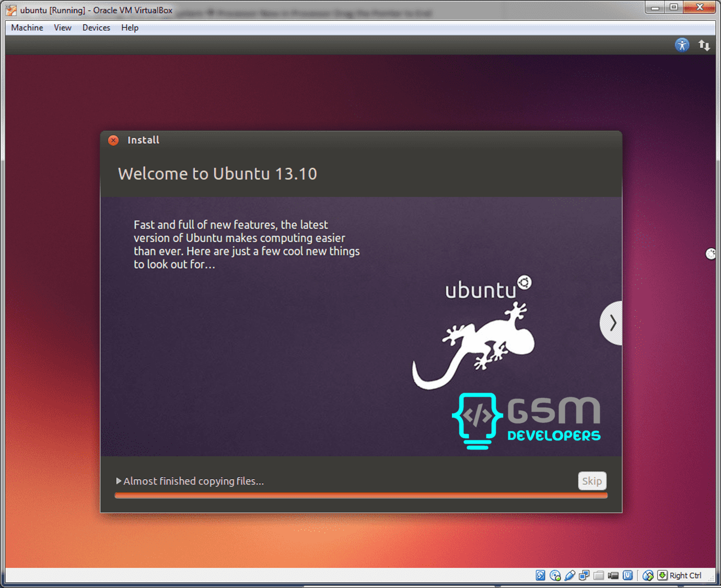Skip the current installation step
This screenshot has width=721, height=588.
coord(592,481)
